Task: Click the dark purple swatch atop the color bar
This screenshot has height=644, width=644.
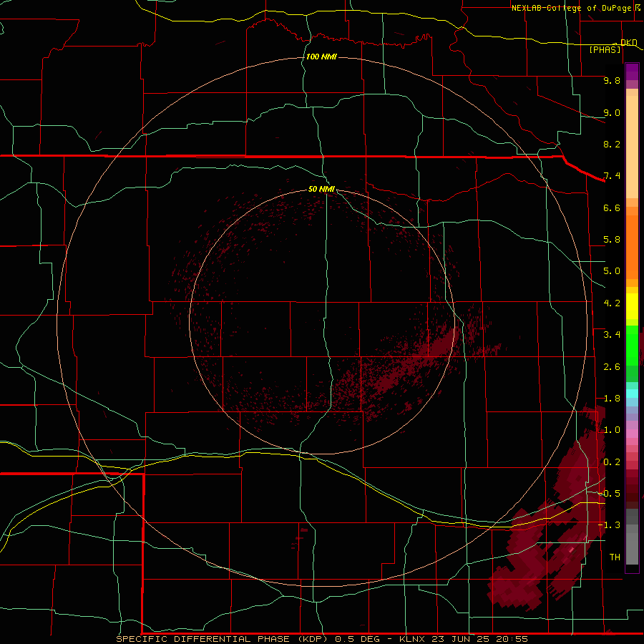Action: click(x=632, y=72)
